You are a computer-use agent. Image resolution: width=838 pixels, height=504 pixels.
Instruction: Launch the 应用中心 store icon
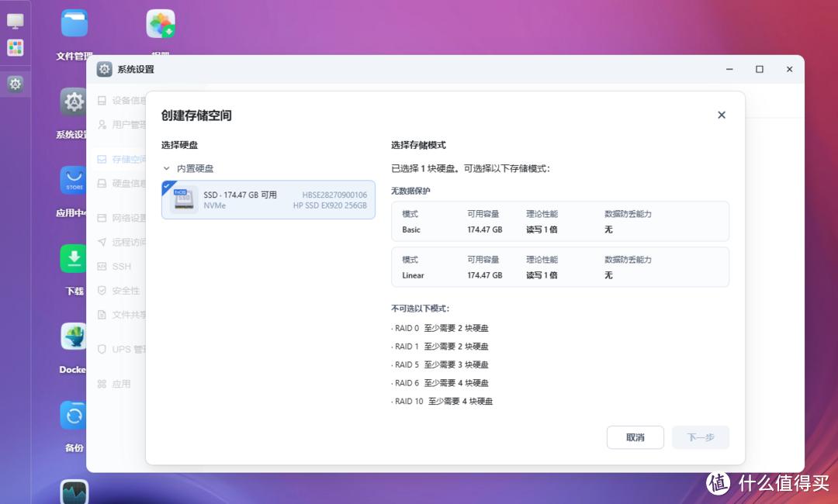click(x=74, y=180)
